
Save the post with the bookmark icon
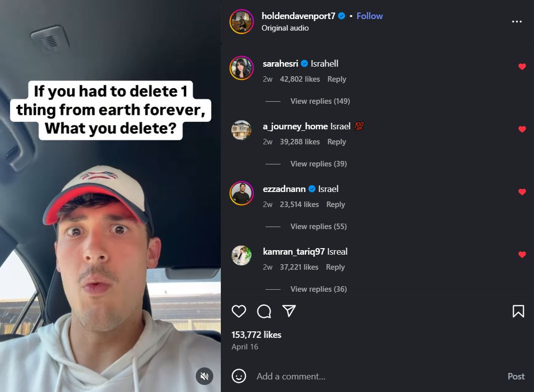tap(518, 311)
